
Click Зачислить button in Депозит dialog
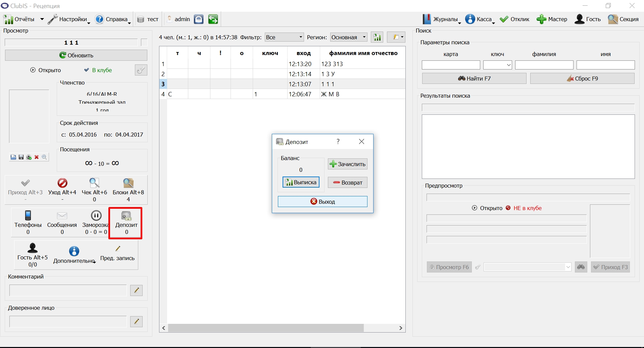(x=348, y=164)
